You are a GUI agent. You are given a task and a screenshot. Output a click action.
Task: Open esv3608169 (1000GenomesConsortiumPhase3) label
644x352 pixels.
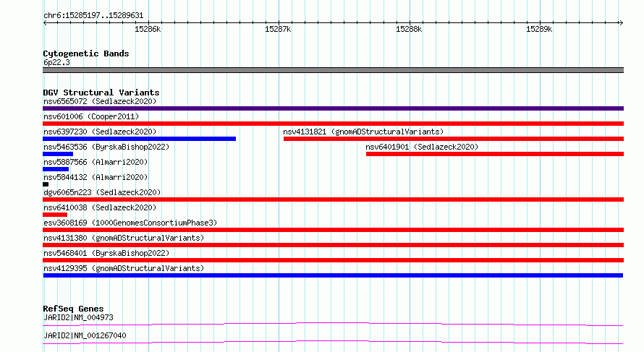[x=130, y=223]
